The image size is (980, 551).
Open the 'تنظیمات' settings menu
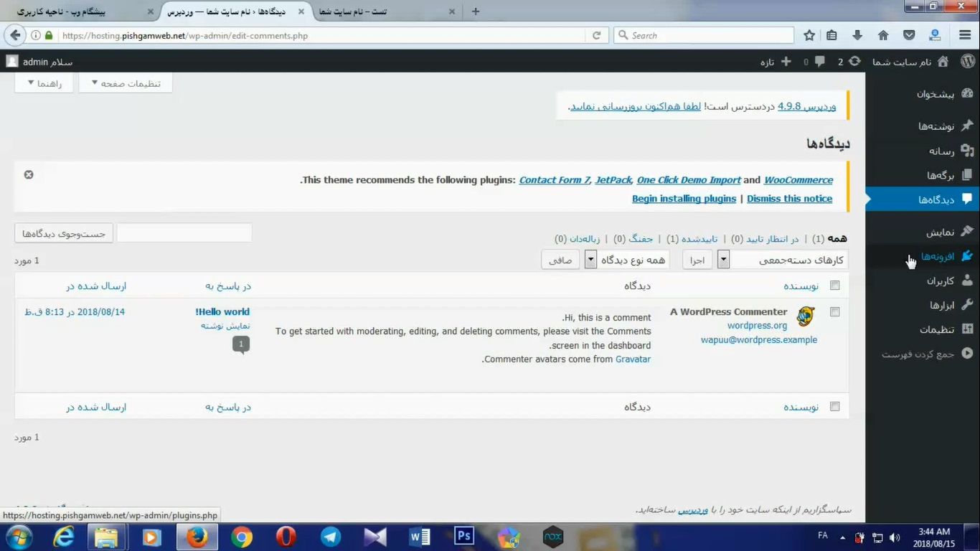[x=923, y=329]
